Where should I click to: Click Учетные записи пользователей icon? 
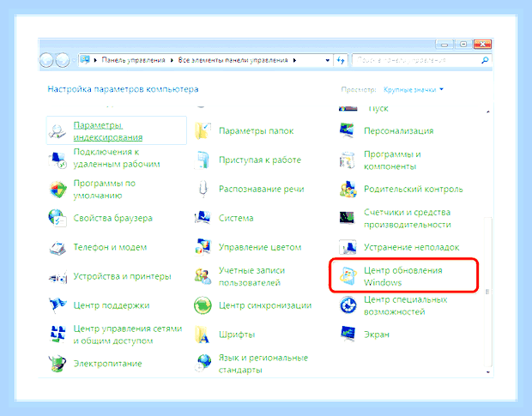(x=203, y=276)
